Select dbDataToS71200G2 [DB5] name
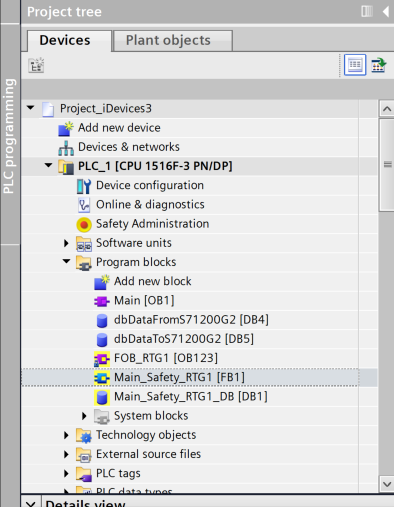Image resolution: width=394 pixels, height=507 pixels. (x=184, y=339)
